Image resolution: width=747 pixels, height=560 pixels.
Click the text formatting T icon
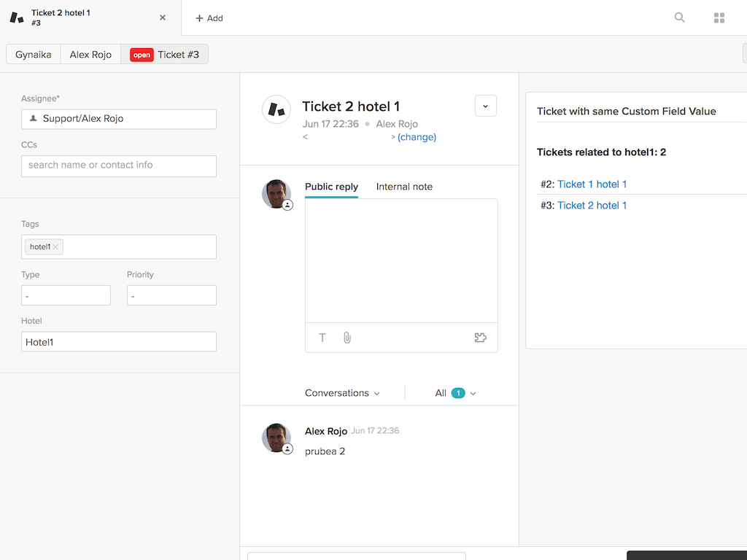click(322, 338)
